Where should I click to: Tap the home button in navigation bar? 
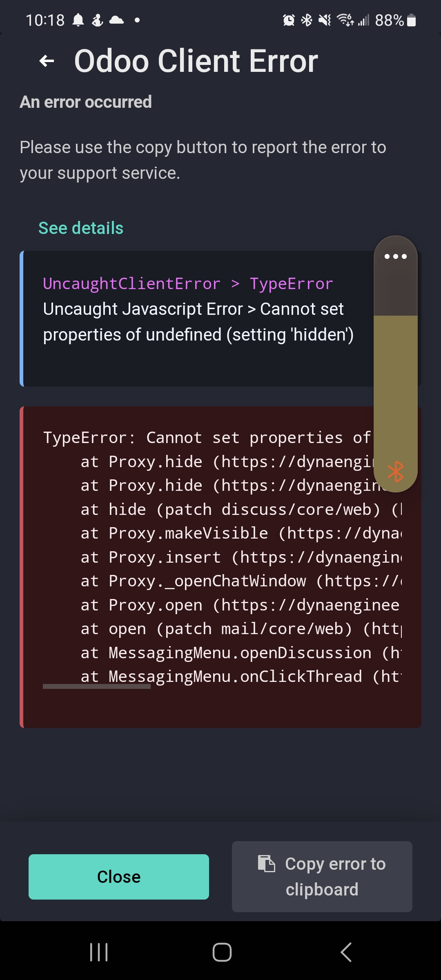220,952
